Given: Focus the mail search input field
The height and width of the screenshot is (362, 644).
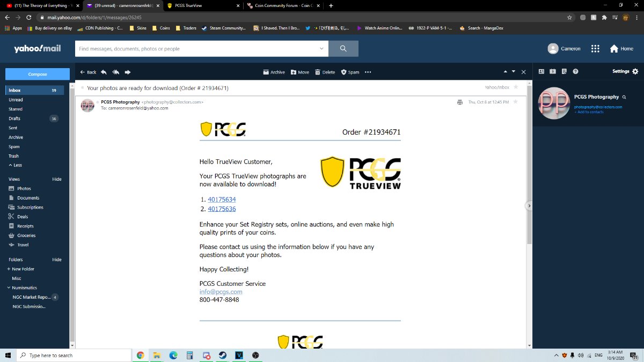Looking at the screenshot, I should (196, 48).
